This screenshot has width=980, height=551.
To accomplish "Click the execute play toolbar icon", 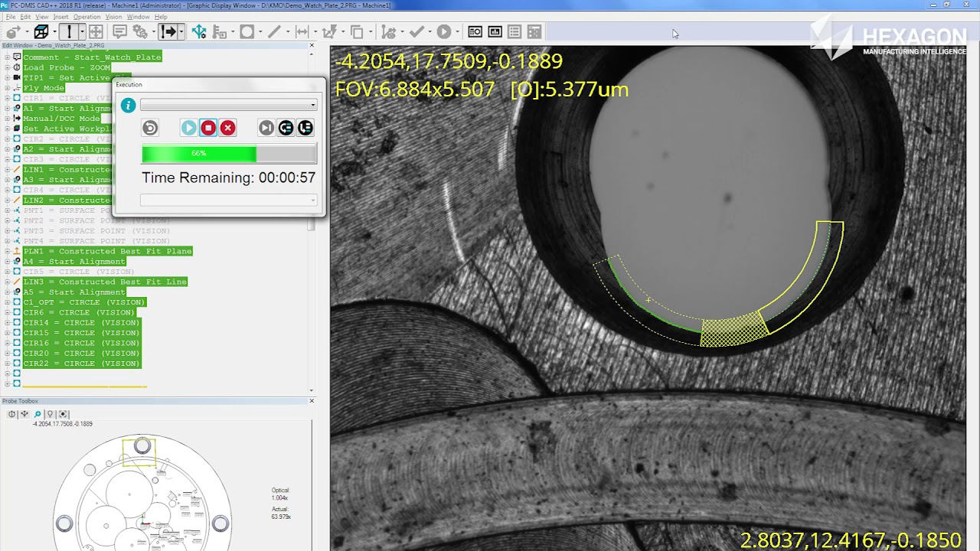I will click(443, 31).
